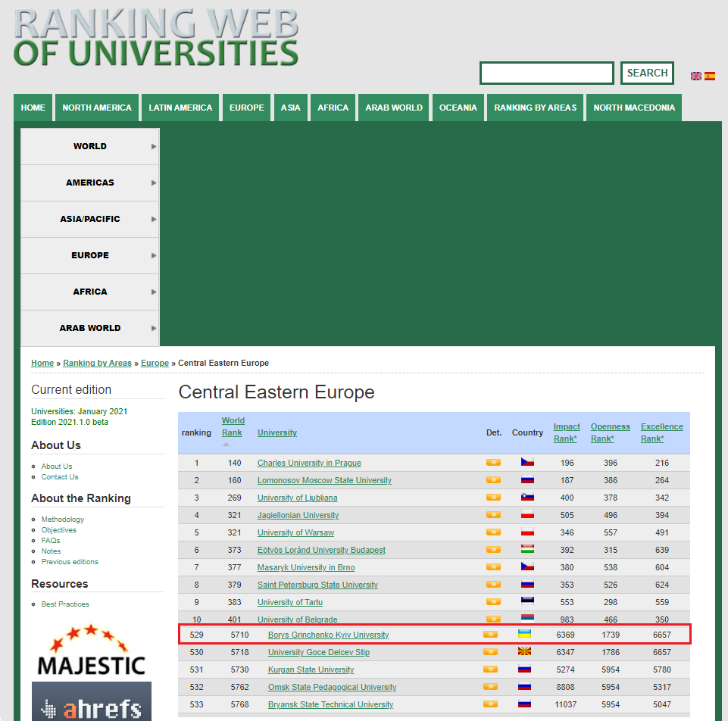Open the RANKING BY AREAS nav tab
Image resolution: width=728 pixels, height=721 pixels.
click(x=535, y=108)
